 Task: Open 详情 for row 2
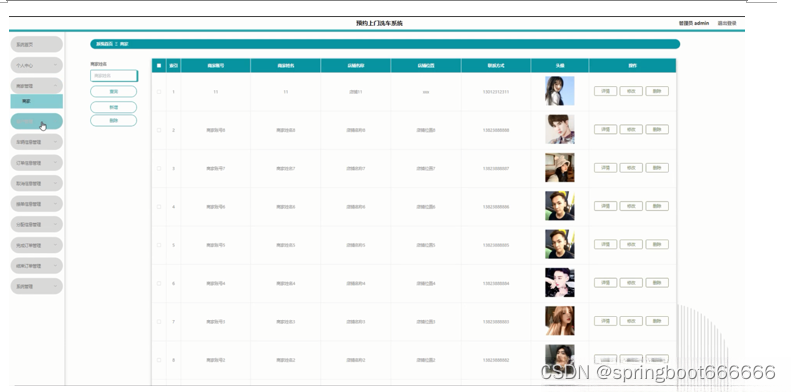[x=605, y=130]
